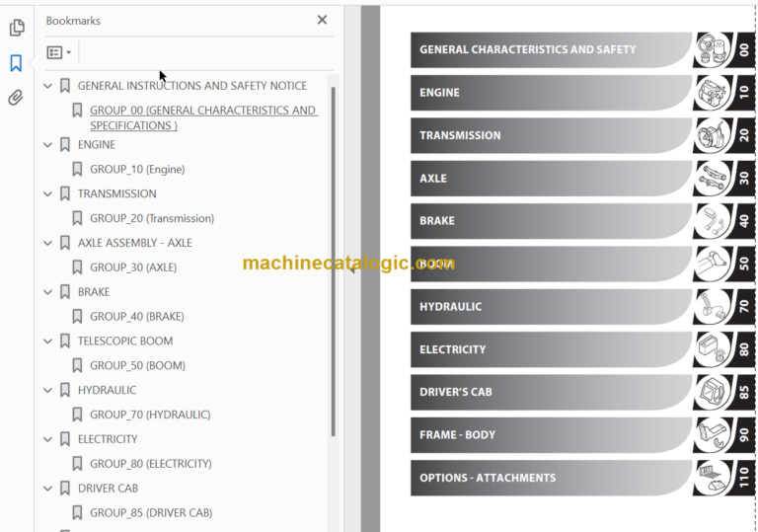Select the GENERAL INSTRUCTIONS AND SAFETY NOTICE bookmark

191,86
